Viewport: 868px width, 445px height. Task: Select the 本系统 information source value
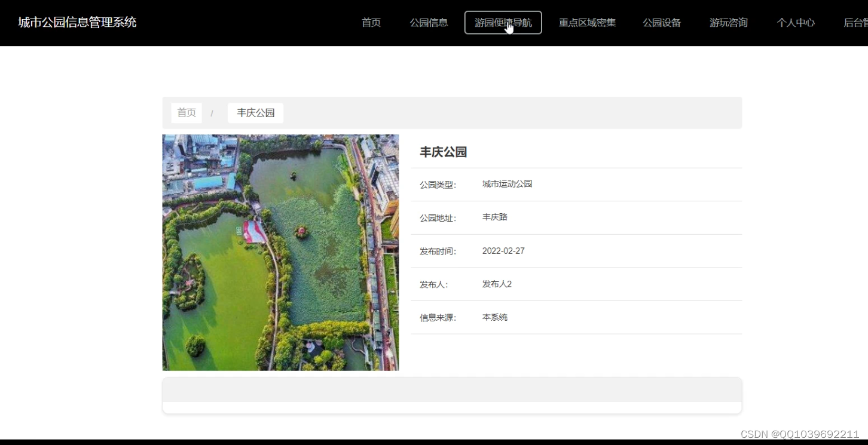tap(495, 317)
